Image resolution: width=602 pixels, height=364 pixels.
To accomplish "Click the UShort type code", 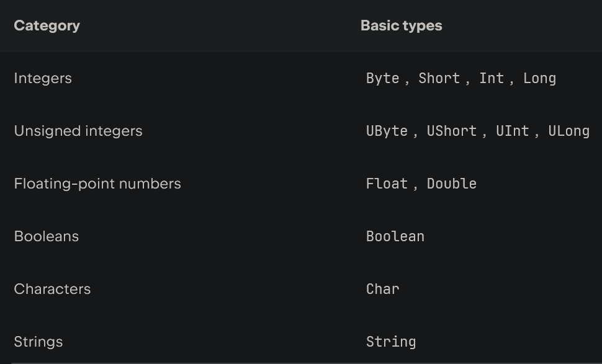I will pos(451,131).
